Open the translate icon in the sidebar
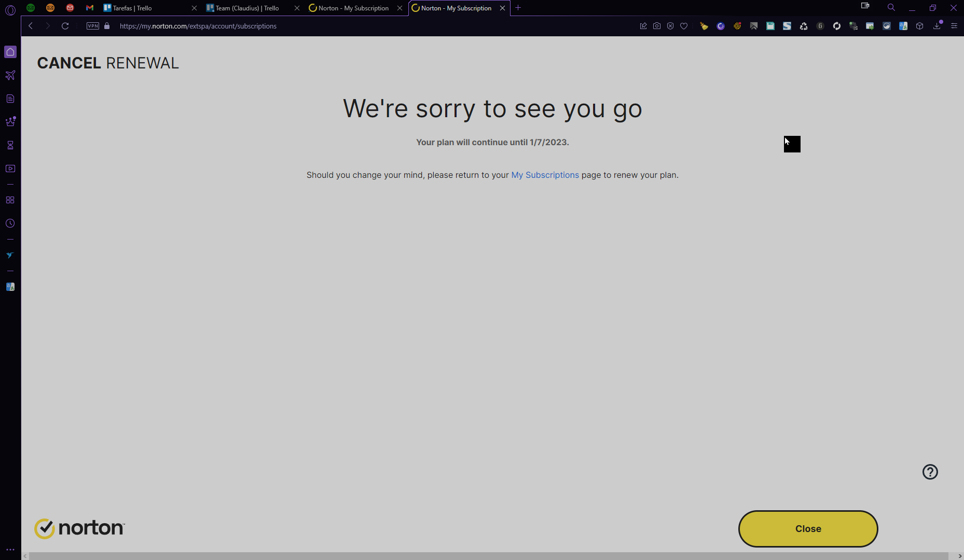The width and height of the screenshot is (964, 560). coord(10,287)
